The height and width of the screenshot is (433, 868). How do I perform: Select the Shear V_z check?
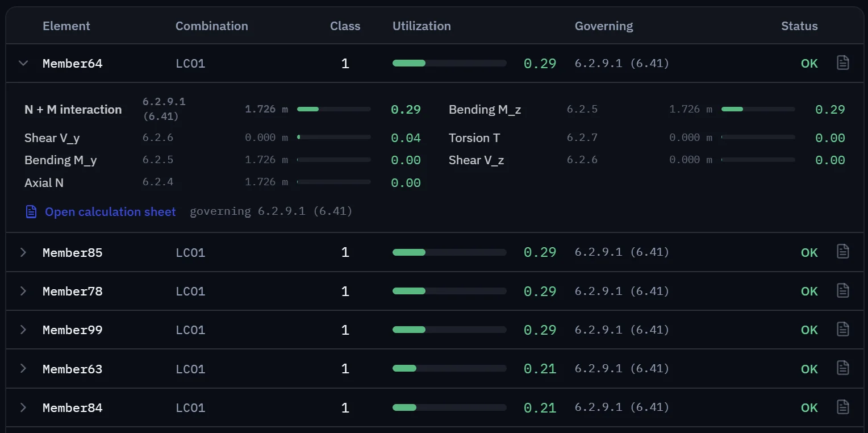tap(476, 160)
